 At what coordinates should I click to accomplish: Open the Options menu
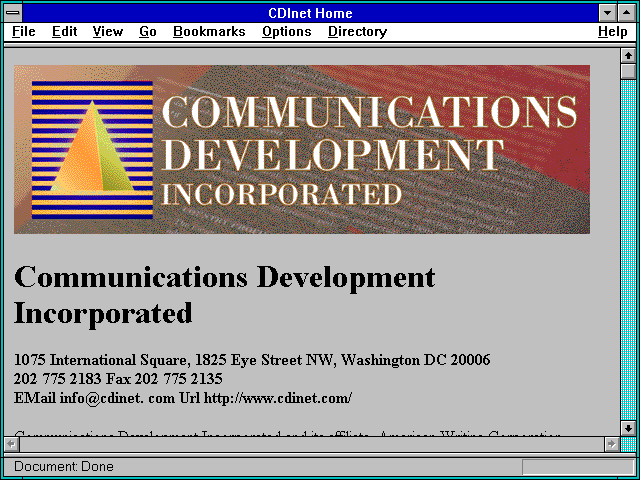point(287,32)
